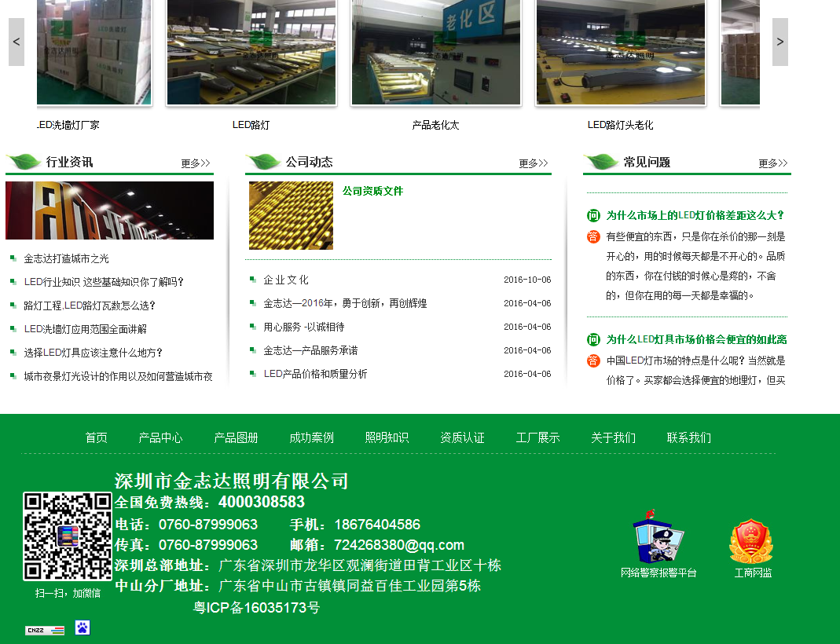The height and width of the screenshot is (644, 840).
Task: Open question 为什么市场上的LED灯价格差距这么大
Action: tap(696, 215)
